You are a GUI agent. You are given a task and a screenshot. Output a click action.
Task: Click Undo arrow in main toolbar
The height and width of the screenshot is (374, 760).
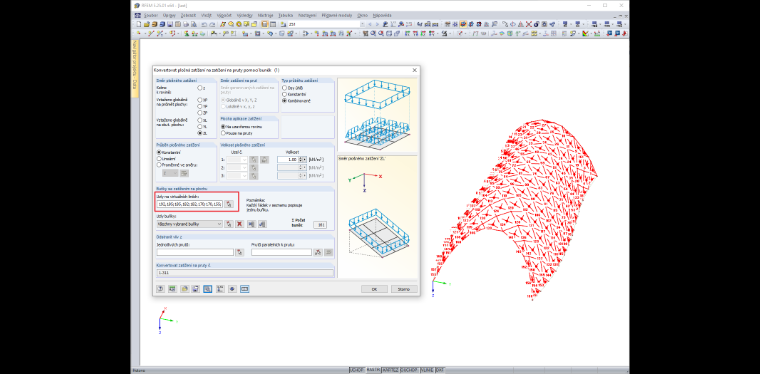coord(204,24)
